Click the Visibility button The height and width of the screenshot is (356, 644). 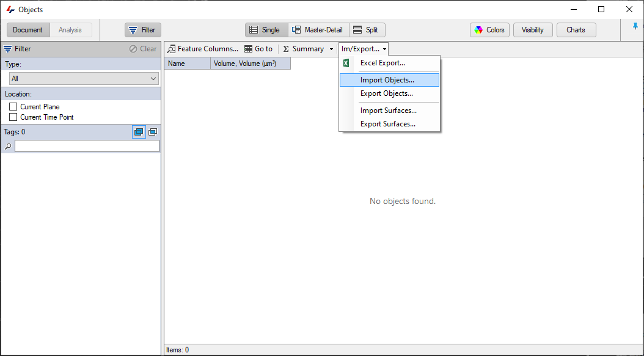(x=532, y=29)
